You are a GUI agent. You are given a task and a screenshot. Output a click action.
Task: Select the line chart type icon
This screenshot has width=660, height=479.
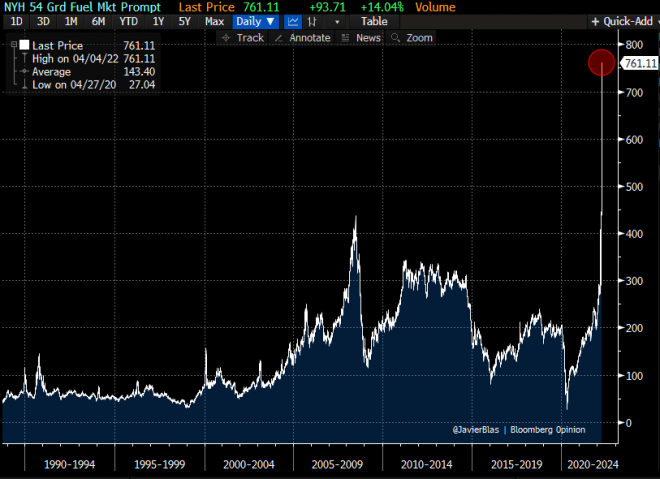pos(292,21)
